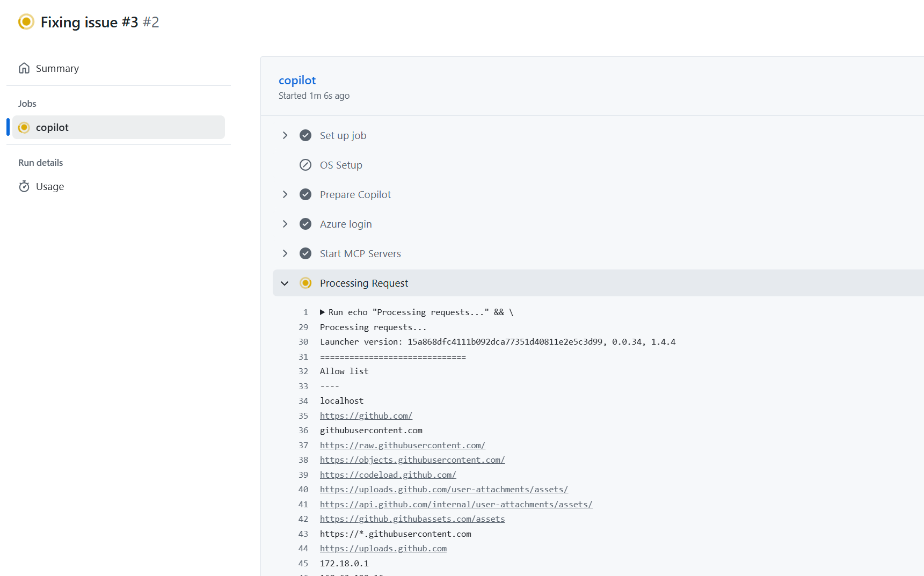Screen dimensions: 924x576
Task: Open the https://codeload.github.com/ allow list link
Action: pyautogui.click(x=388, y=475)
